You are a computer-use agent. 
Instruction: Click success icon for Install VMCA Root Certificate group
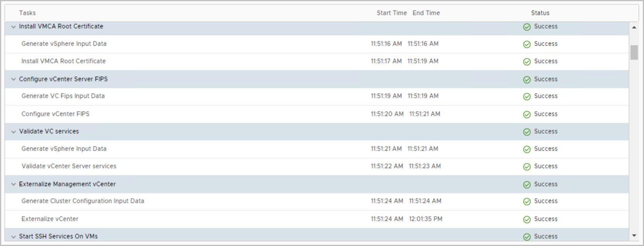tap(527, 27)
